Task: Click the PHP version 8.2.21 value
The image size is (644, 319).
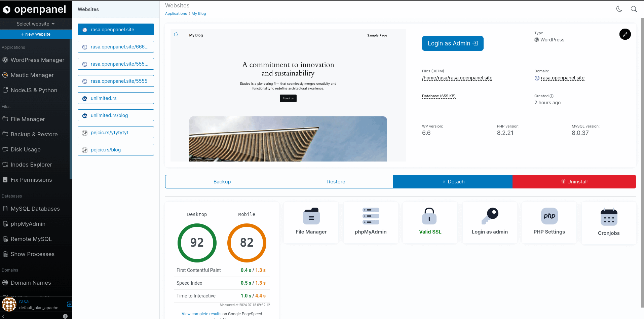Action: point(505,133)
